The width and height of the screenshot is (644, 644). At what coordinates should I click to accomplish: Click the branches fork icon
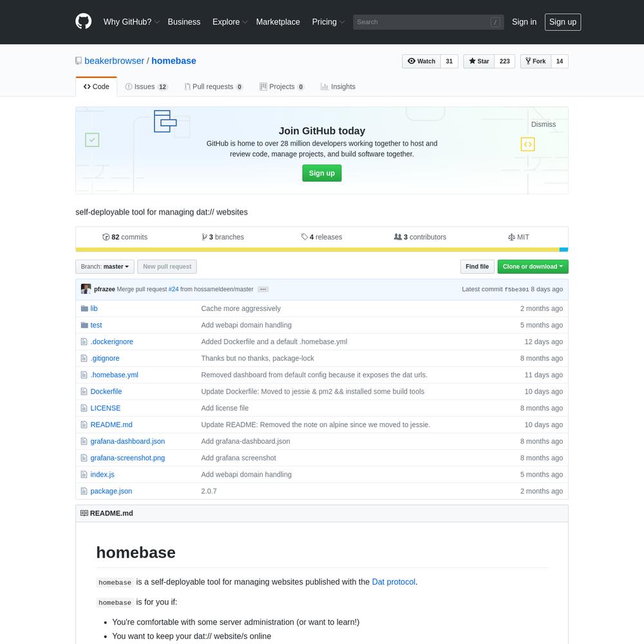point(204,237)
